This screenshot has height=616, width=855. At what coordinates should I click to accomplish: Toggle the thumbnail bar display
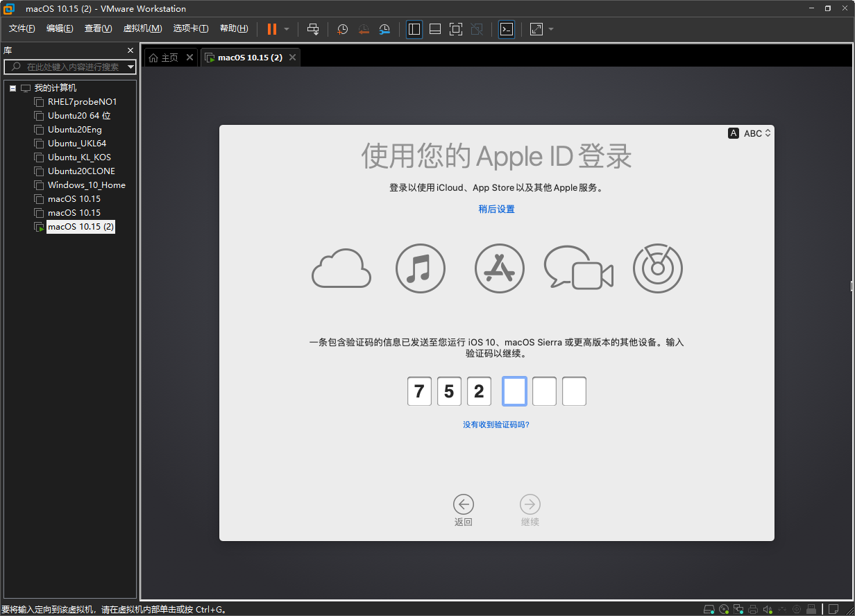point(434,29)
